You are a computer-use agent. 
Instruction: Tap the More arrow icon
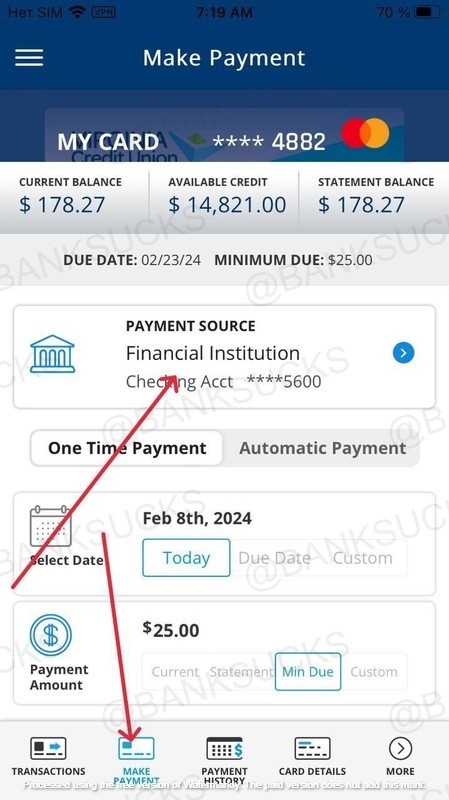click(x=401, y=748)
